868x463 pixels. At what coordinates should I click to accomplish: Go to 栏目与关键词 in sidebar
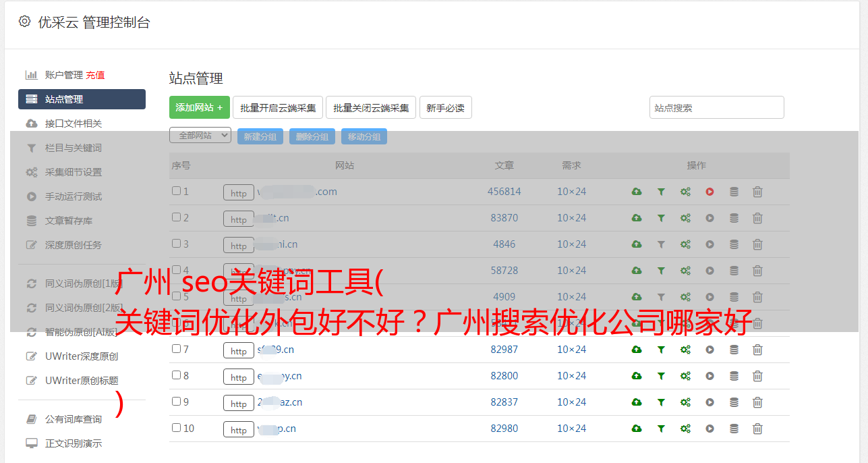74,148
